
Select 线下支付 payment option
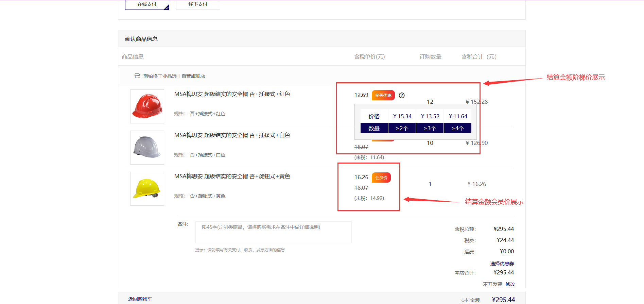pos(198,4)
